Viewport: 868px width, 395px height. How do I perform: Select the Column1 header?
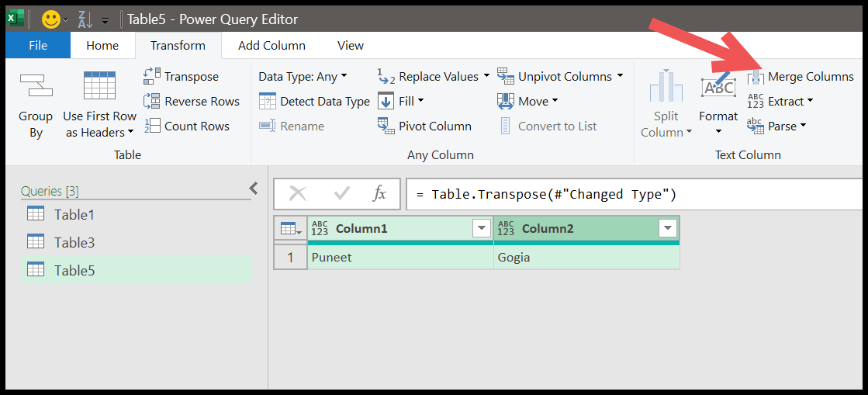point(400,228)
